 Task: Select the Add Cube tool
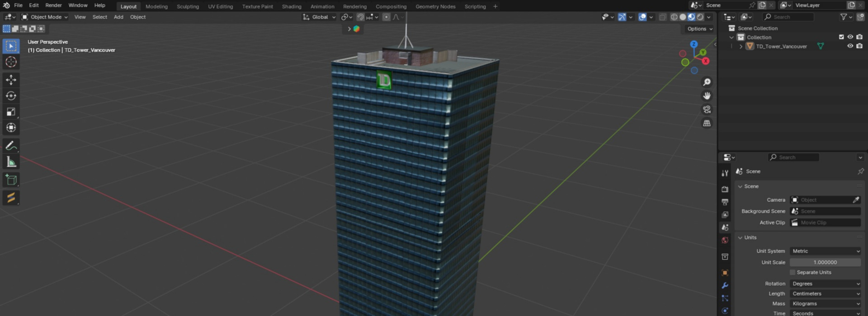[x=11, y=180]
